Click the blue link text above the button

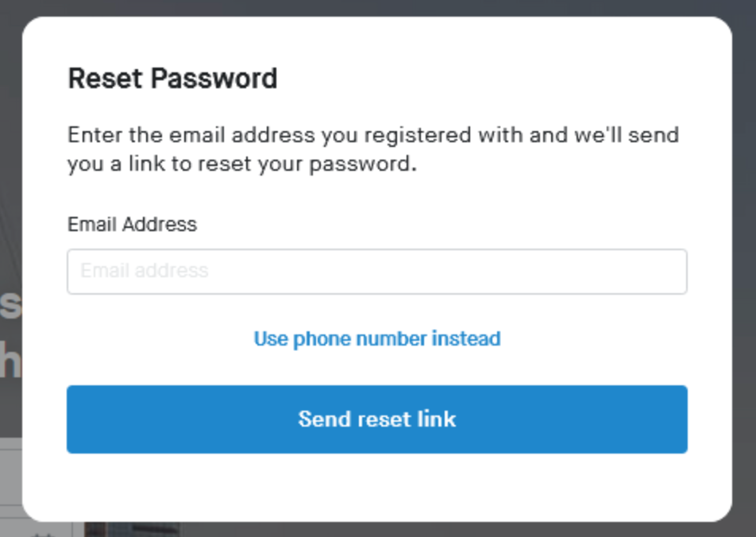[x=376, y=339]
